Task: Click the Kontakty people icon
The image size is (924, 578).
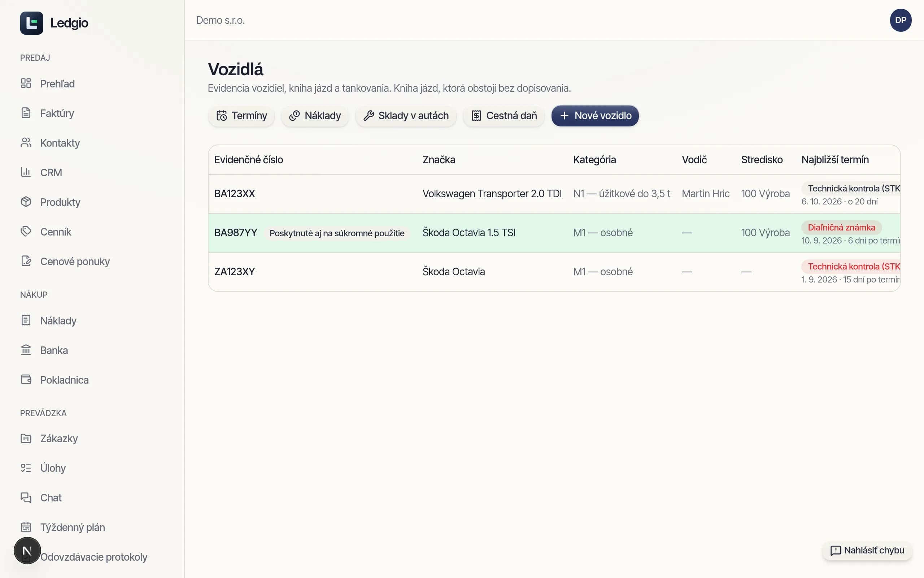Action: tap(26, 143)
